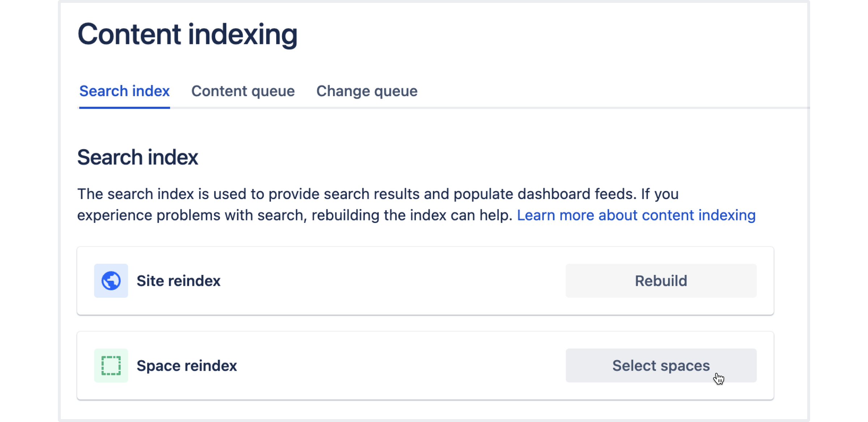Follow the Learn more about content indexing link
The image size is (868, 422).
coord(636,215)
